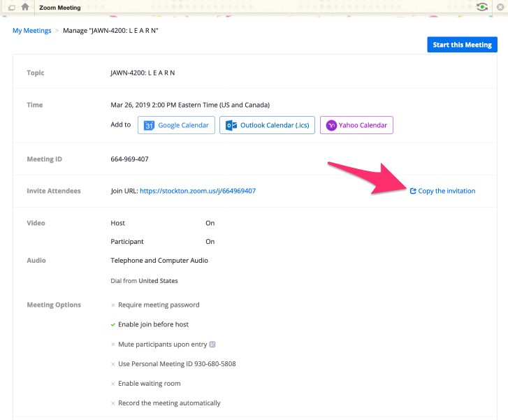Image resolution: width=508 pixels, height=420 pixels.
Task: Add meeting to Outlook Calendar (.ics)
Action: point(267,125)
